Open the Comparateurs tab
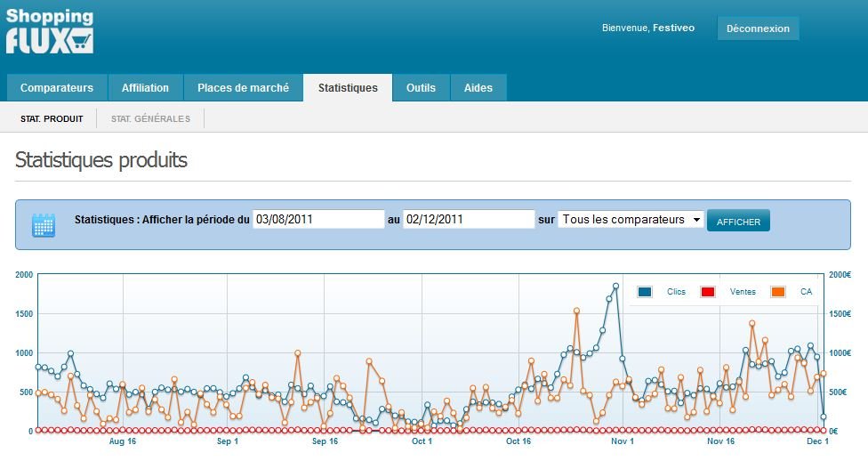The image size is (868, 461). (57, 88)
